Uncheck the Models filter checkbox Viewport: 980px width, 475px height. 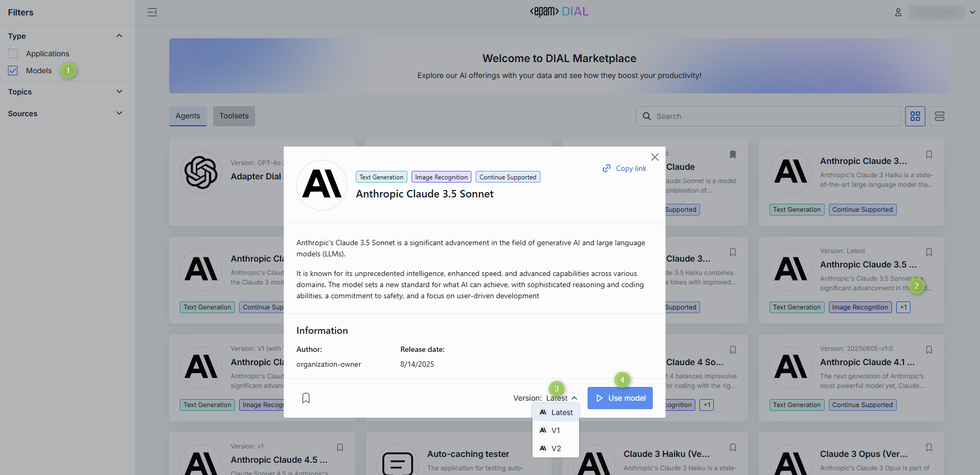13,71
